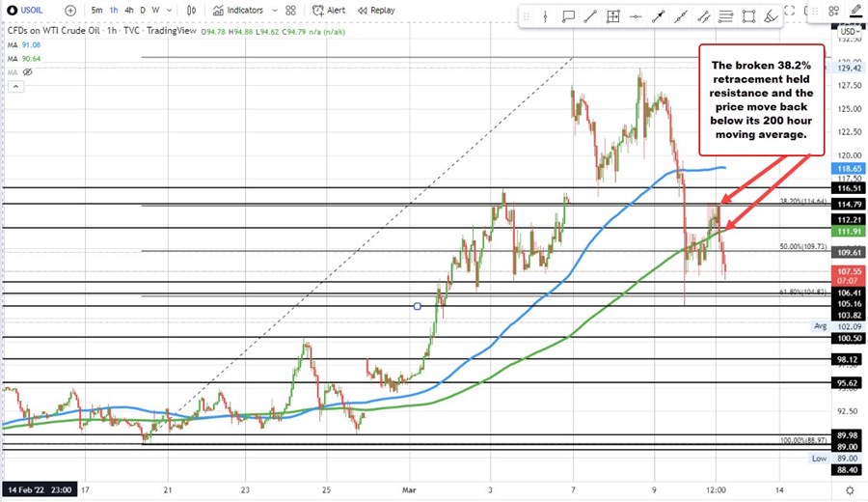Image resolution: width=868 pixels, height=502 pixels.
Task: Show the hidden MA indicator via eye icon
Action: pyautogui.click(x=28, y=72)
